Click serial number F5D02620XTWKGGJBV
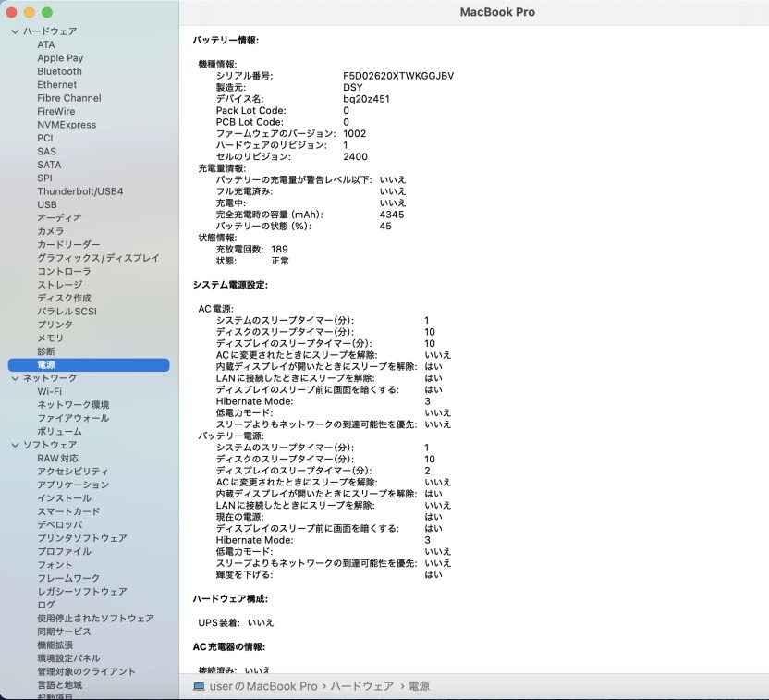 coord(398,76)
